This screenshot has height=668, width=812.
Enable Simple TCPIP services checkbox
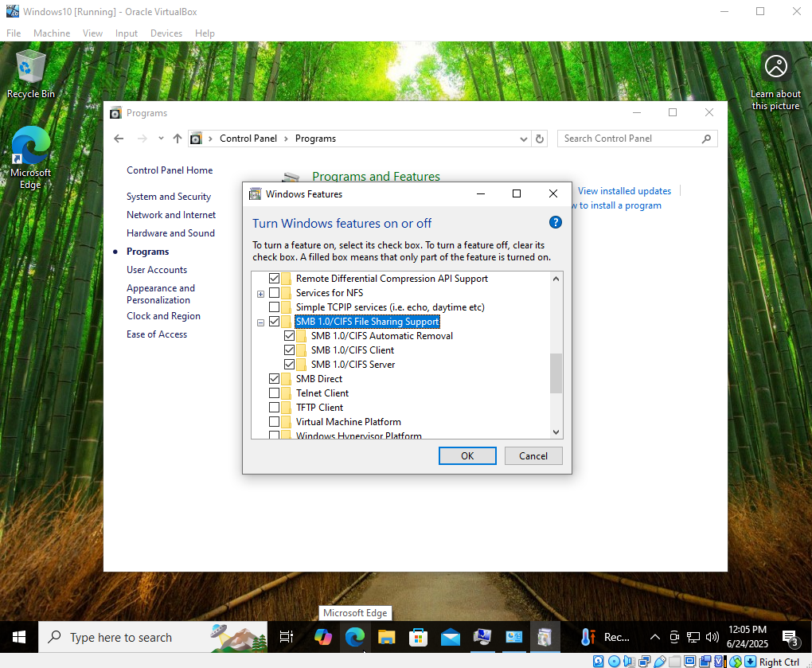274,307
